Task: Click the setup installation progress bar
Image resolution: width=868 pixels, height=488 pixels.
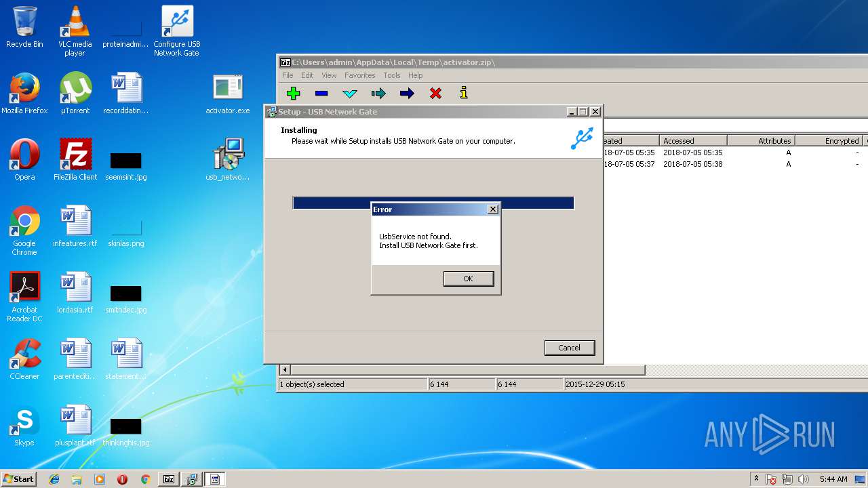Action: (433, 203)
